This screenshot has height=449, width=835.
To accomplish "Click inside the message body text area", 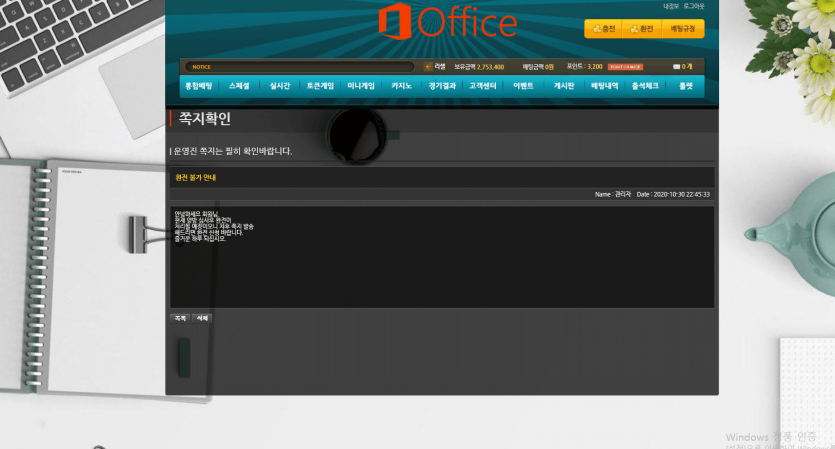I will pyautogui.click(x=442, y=257).
